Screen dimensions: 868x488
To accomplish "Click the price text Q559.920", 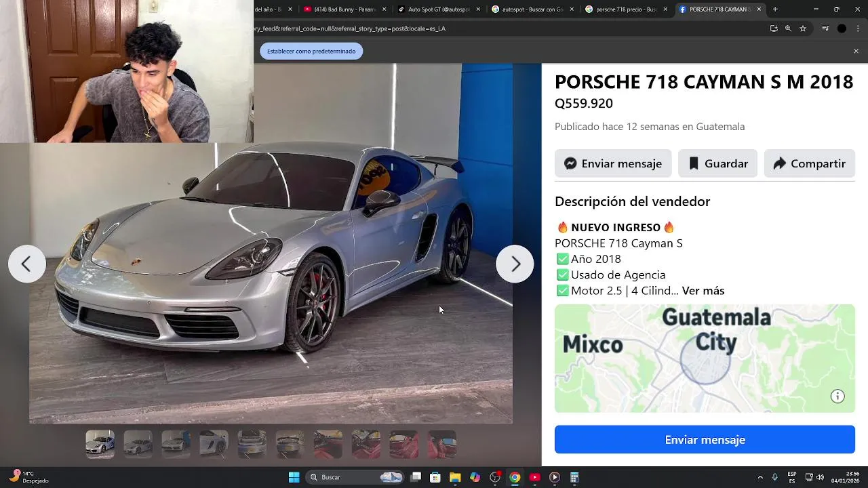I will pyautogui.click(x=584, y=103).
